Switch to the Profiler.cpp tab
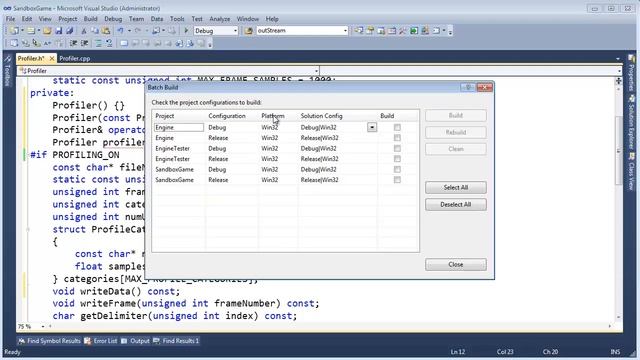This screenshot has width=640, height=360. pos(75,58)
